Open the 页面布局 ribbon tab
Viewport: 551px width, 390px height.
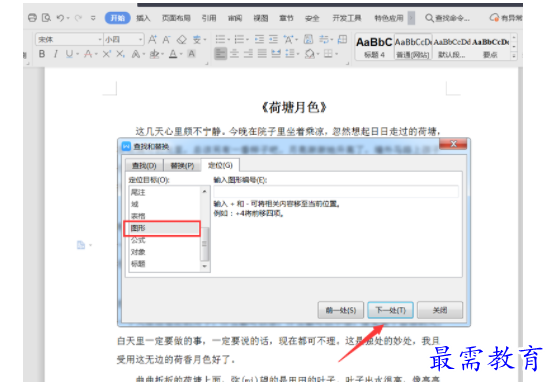click(x=176, y=18)
